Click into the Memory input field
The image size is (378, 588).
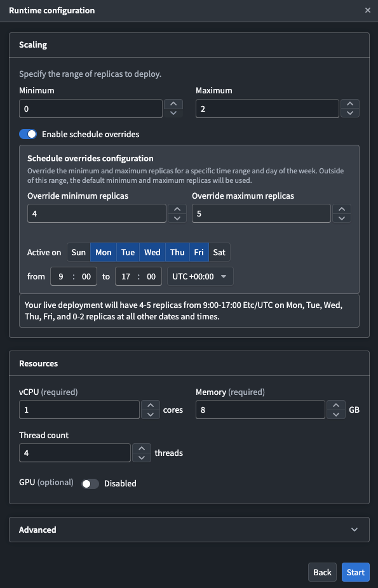click(x=260, y=410)
